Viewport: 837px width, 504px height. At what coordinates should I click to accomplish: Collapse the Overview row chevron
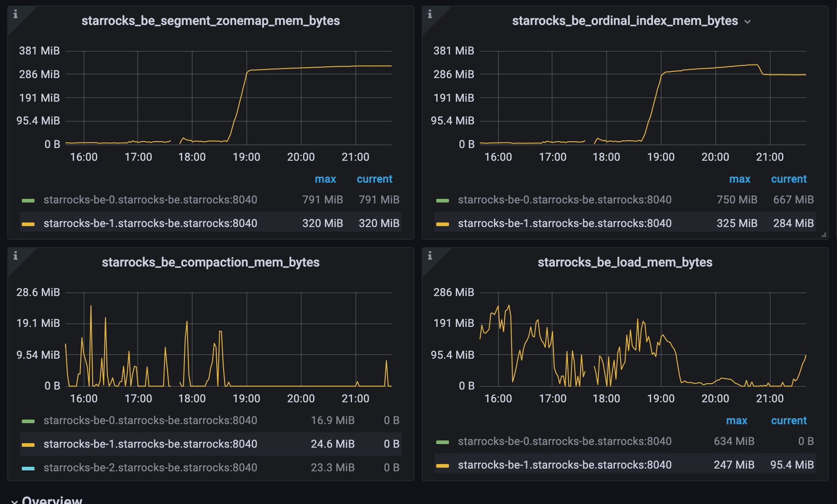(15, 501)
